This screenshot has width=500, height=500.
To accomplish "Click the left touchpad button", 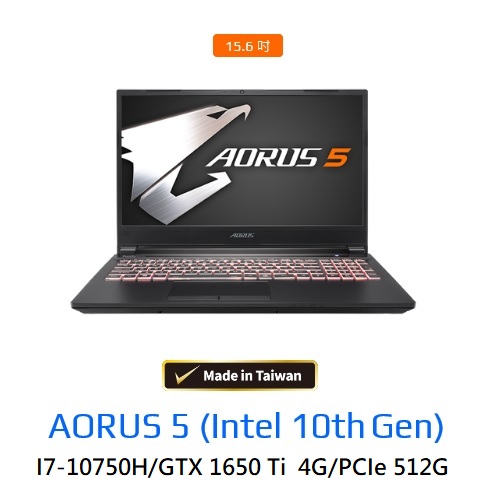I will point(193,297).
